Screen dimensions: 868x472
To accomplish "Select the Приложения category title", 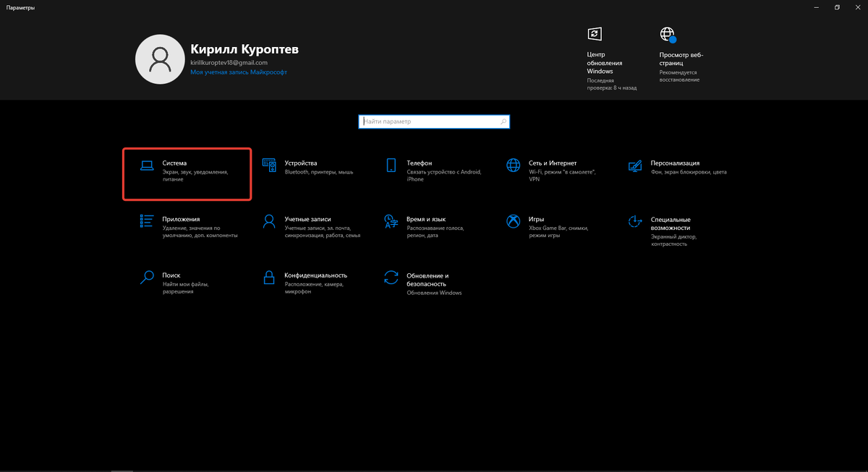I will coord(182,219).
